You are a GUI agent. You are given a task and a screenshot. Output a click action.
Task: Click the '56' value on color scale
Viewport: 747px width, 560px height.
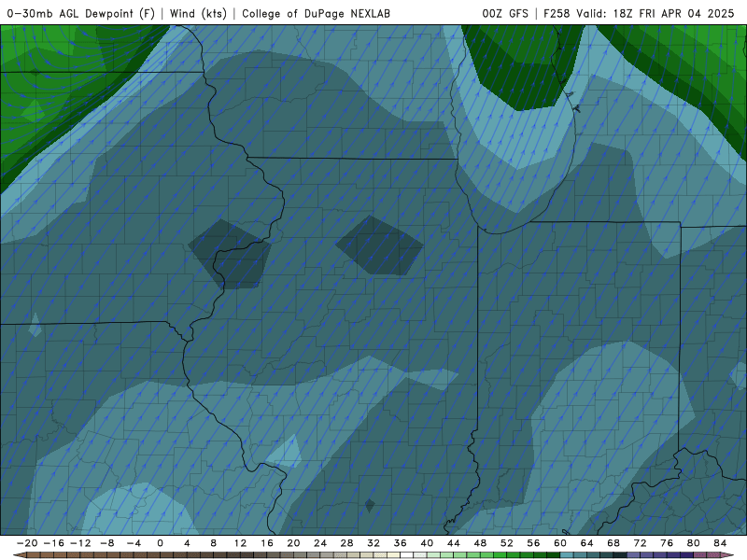pos(533,543)
